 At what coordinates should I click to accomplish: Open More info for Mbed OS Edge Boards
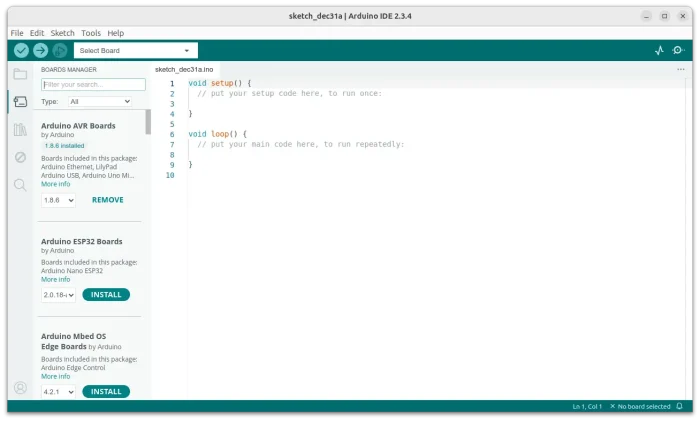55,376
